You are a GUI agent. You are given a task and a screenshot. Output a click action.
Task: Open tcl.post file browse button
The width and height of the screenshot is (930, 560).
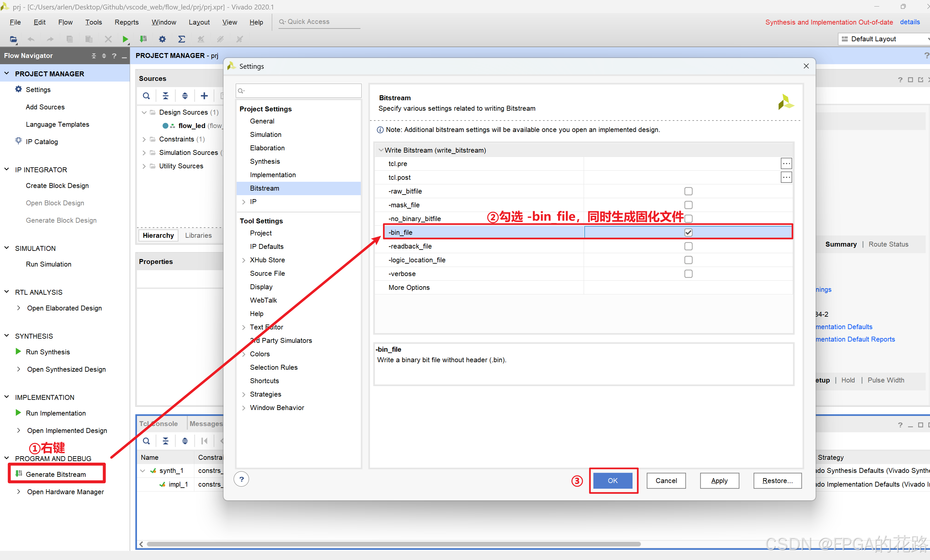pos(786,177)
